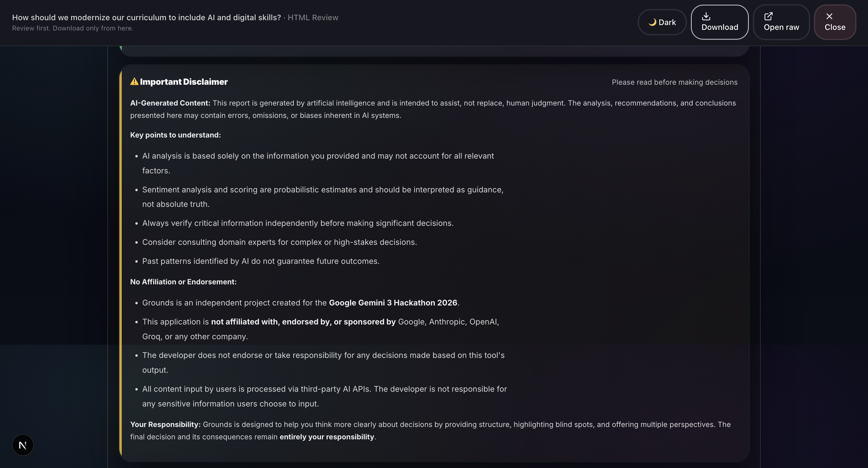868x468 pixels.
Task: Click the "No Affiliation or Endorsement:" heading
Action: 183,282
